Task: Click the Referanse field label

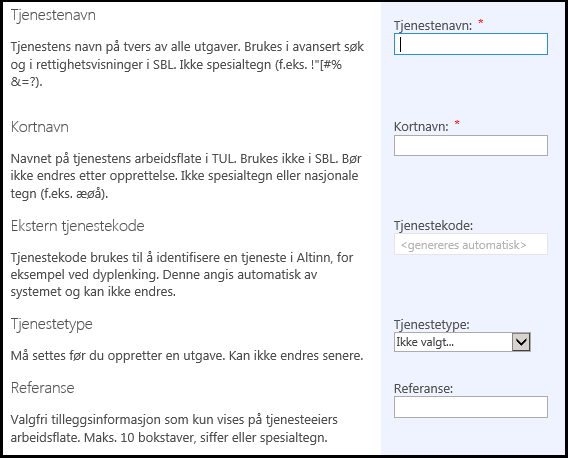Action: click(x=423, y=388)
